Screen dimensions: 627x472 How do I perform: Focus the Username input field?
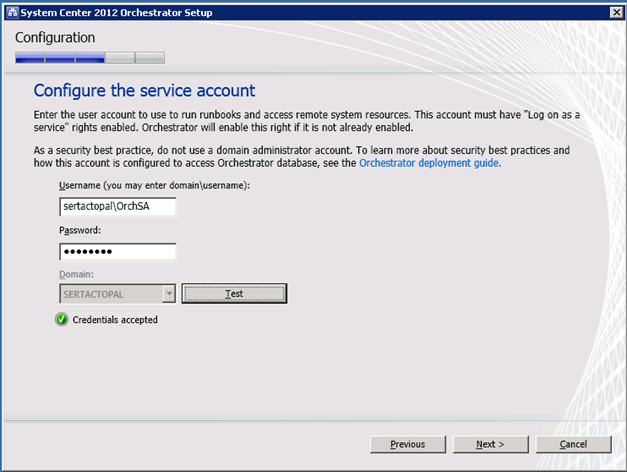tap(118, 207)
